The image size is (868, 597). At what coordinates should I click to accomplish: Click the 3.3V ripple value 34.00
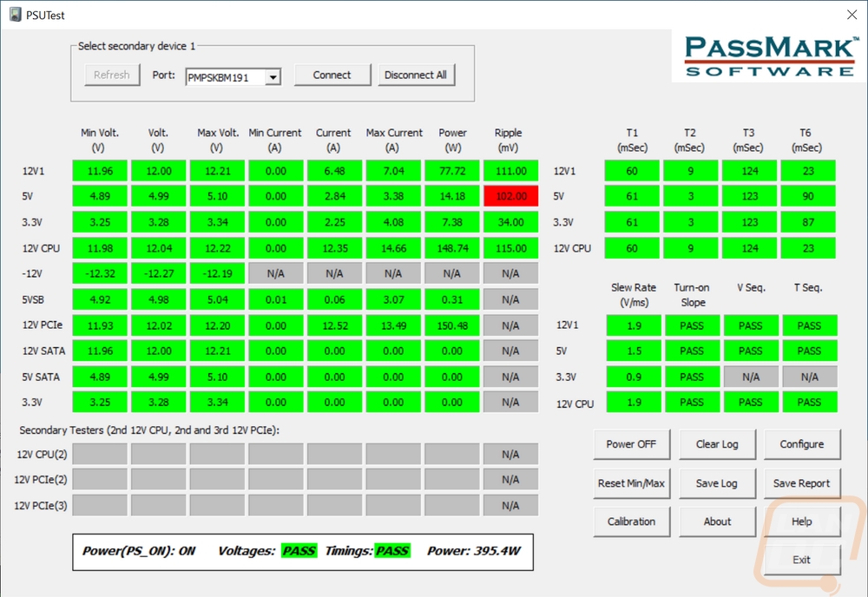(x=511, y=222)
